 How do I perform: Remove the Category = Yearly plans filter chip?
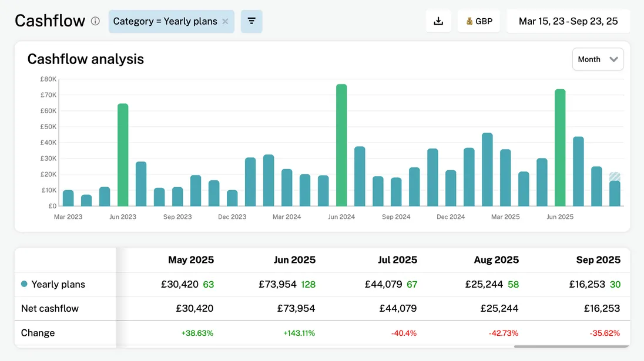click(225, 21)
